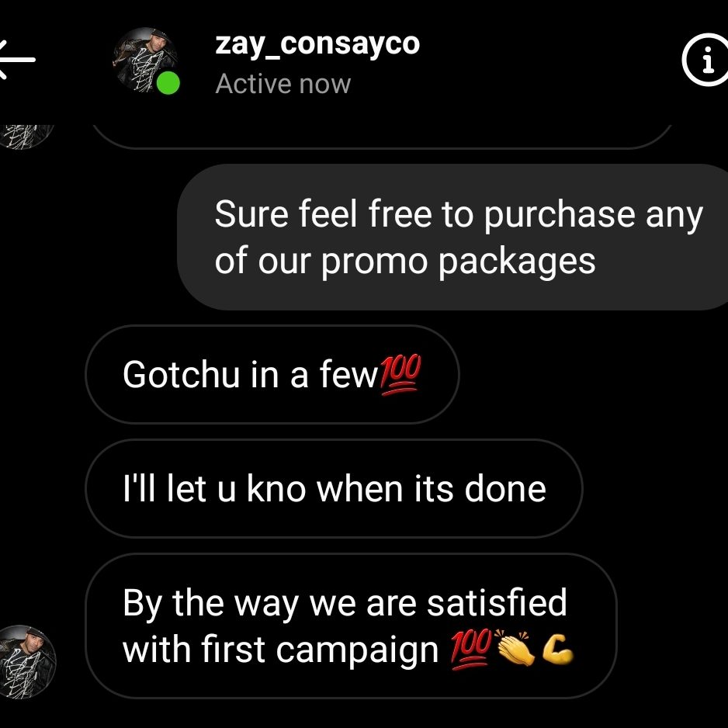Select the 'Sure feel free to purchase' message
Screen dimensions: 728x728
tap(452, 237)
